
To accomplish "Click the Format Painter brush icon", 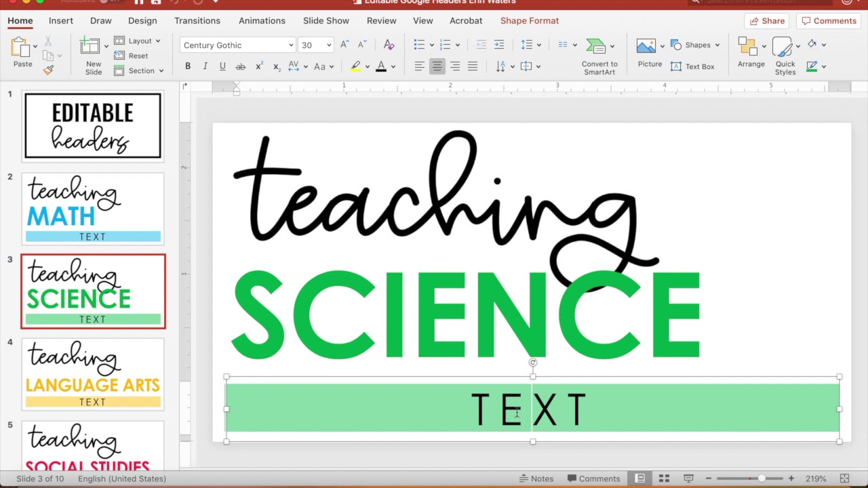I will pyautogui.click(x=48, y=69).
